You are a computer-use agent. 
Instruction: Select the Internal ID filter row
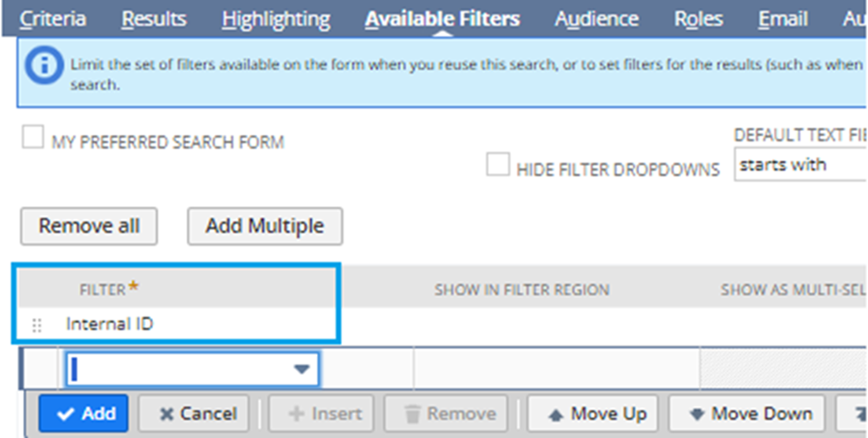coord(176,324)
